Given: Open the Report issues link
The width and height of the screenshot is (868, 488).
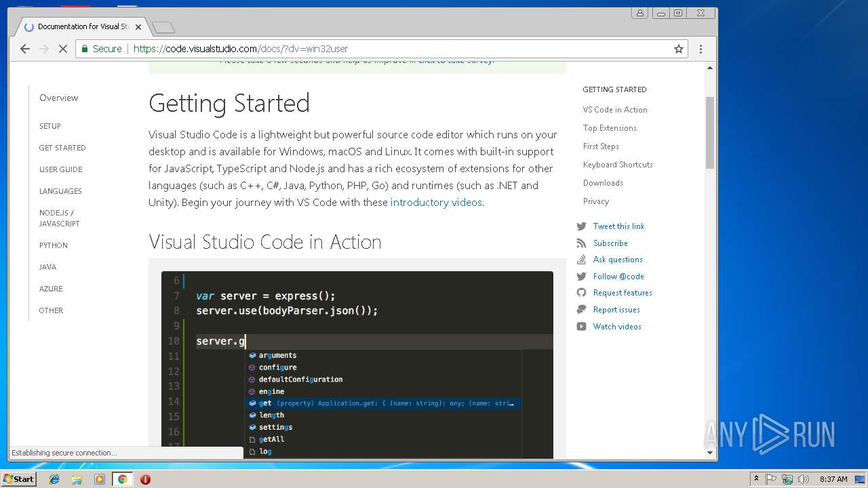Looking at the screenshot, I should [616, 310].
